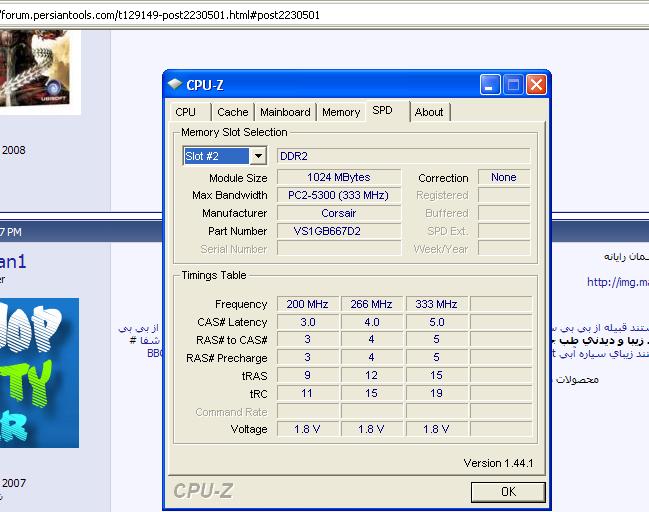Click the empty Serial Number field
649x512 pixels.
pyautogui.click(x=339, y=249)
